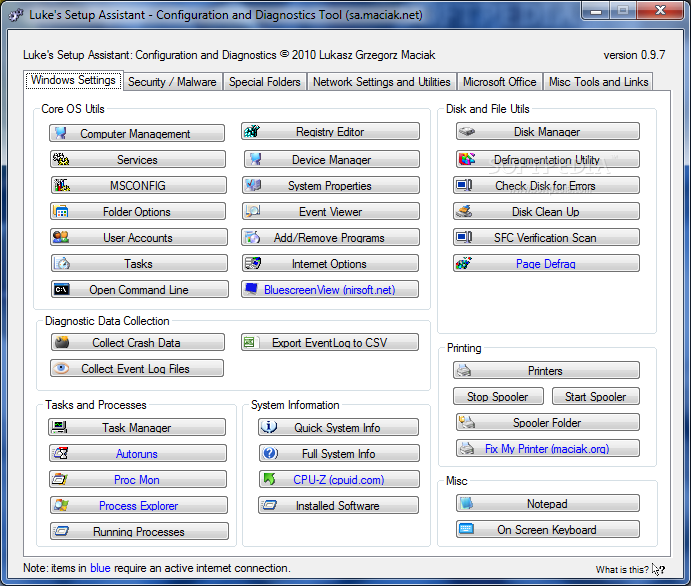Click the Computer Management button icon
Image resolution: width=691 pixels, height=586 pixels.
61,133
